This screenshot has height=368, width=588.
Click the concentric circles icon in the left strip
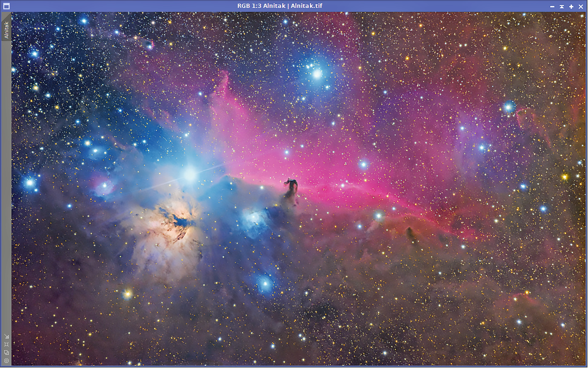coord(6,360)
